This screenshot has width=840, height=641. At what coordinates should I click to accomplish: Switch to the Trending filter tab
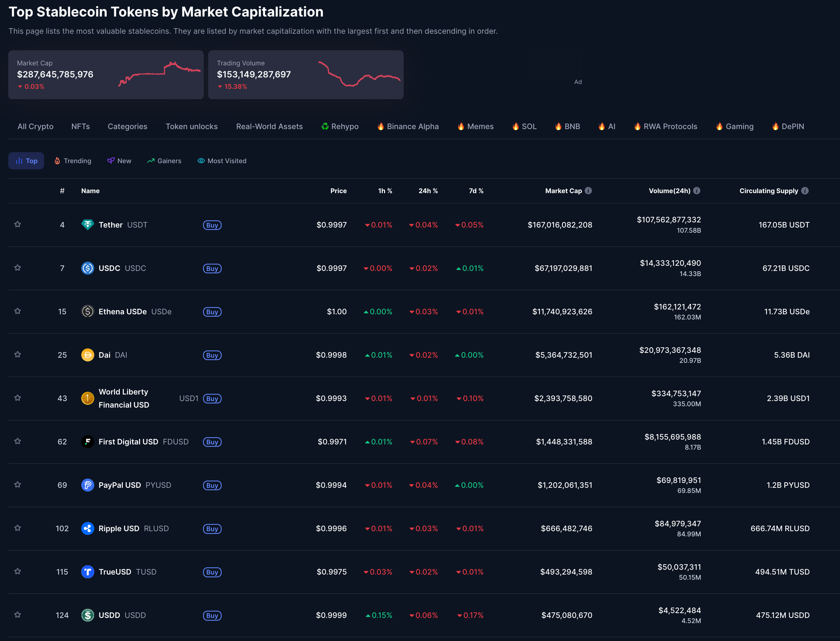point(73,161)
